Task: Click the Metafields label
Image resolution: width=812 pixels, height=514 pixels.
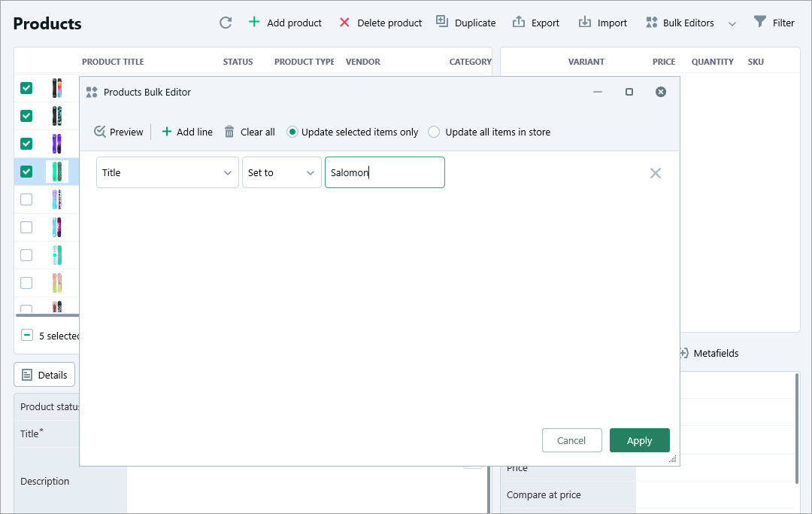Action: tap(717, 354)
